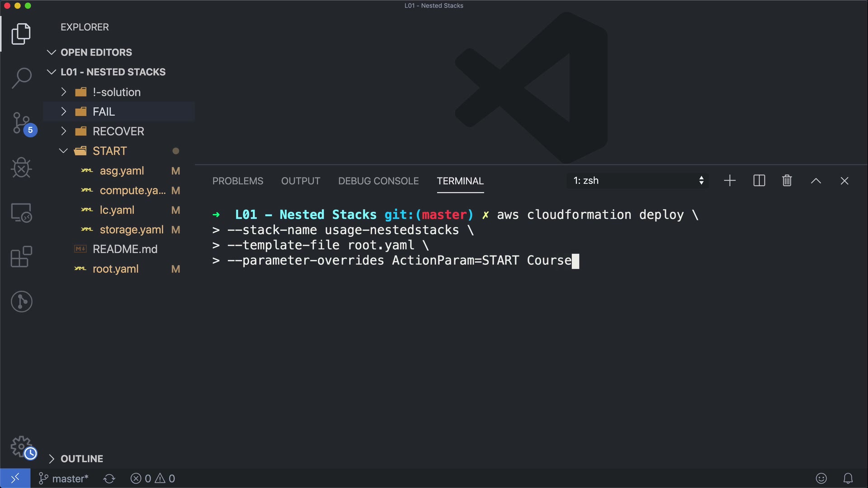The width and height of the screenshot is (868, 488).
Task: Switch to the PROBLEMS tab
Action: (x=238, y=181)
